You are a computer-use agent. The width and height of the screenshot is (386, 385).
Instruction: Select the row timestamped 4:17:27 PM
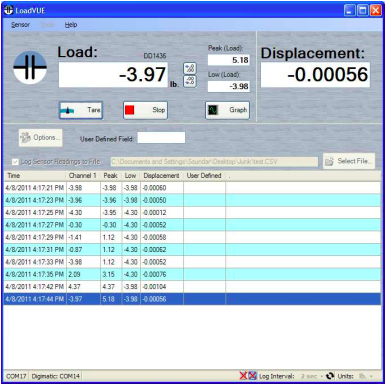click(x=192, y=225)
